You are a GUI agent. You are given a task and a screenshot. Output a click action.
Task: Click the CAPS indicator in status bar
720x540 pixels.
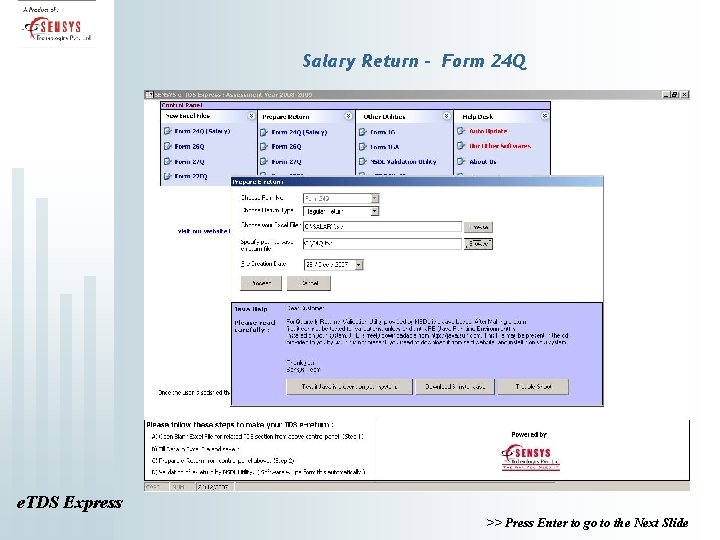(155, 487)
